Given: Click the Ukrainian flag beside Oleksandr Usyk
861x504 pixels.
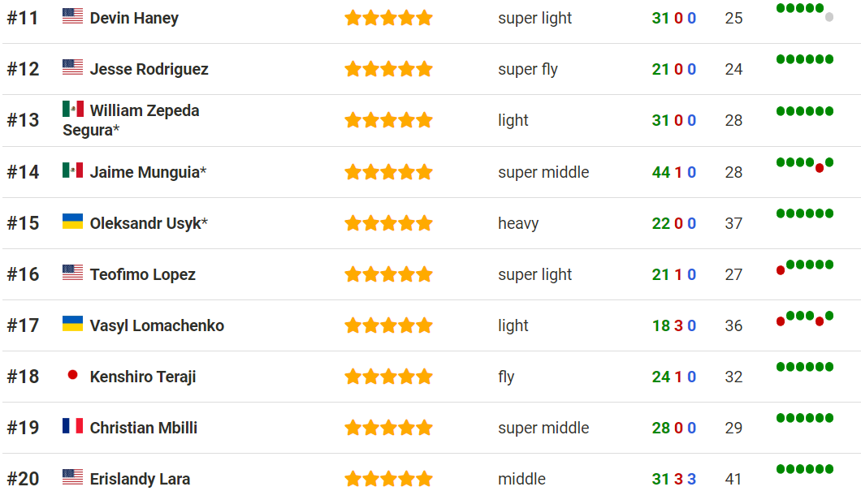Looking at the screenshot, I should coord(72,222).
